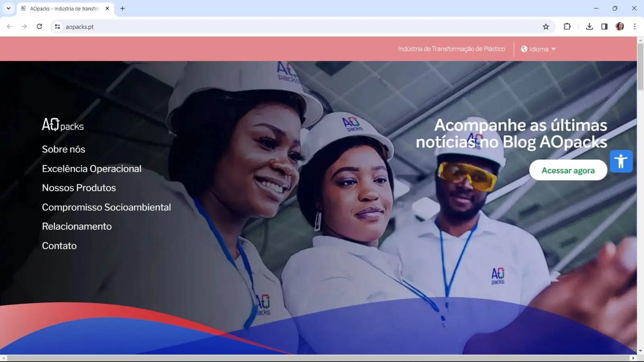Click the globe icon beside Idioma
Image resolution: width=644 pixels, height=362 pixels.
(x=524, y=49)
